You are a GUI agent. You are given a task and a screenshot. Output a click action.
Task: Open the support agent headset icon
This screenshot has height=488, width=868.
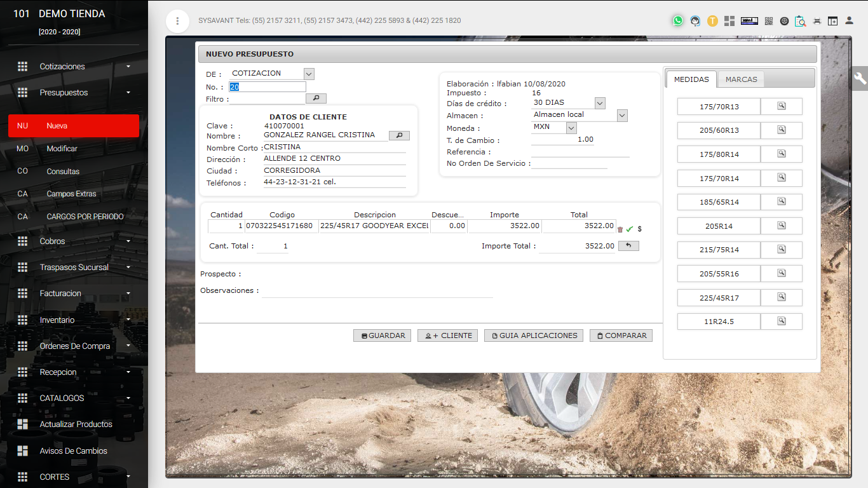point(696,21)
